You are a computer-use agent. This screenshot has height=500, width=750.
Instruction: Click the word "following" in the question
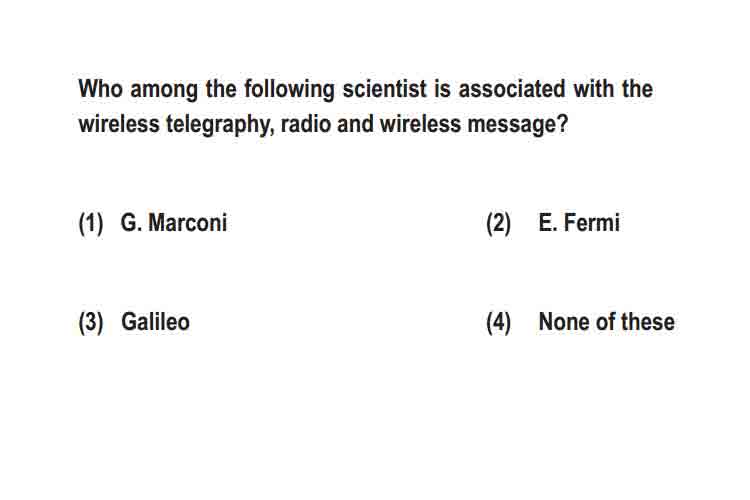coord(289,90)
